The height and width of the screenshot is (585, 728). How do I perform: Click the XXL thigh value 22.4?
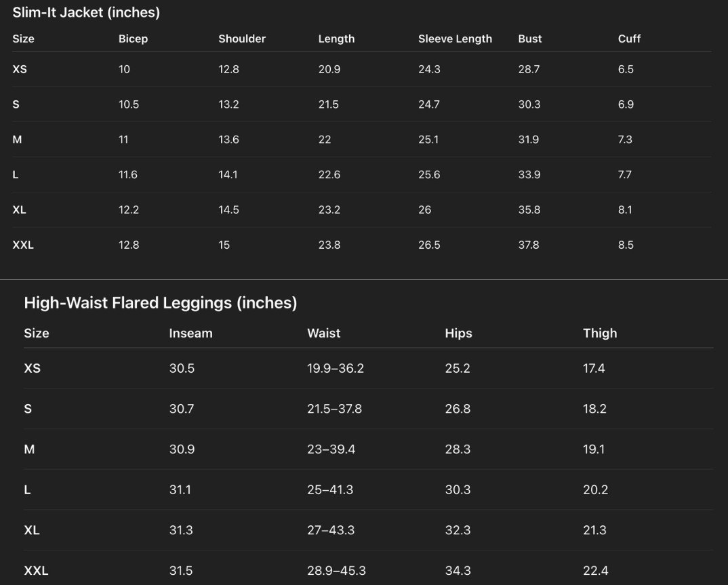pos(595,571)
